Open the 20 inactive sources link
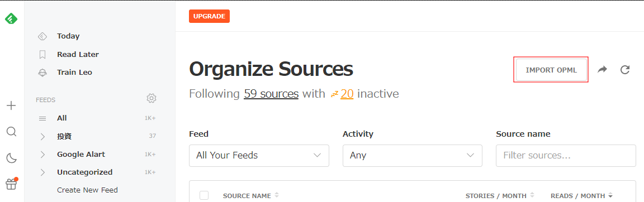Viewport: 644px width, 202px height. pyautogui.click(x=347, y=94)
